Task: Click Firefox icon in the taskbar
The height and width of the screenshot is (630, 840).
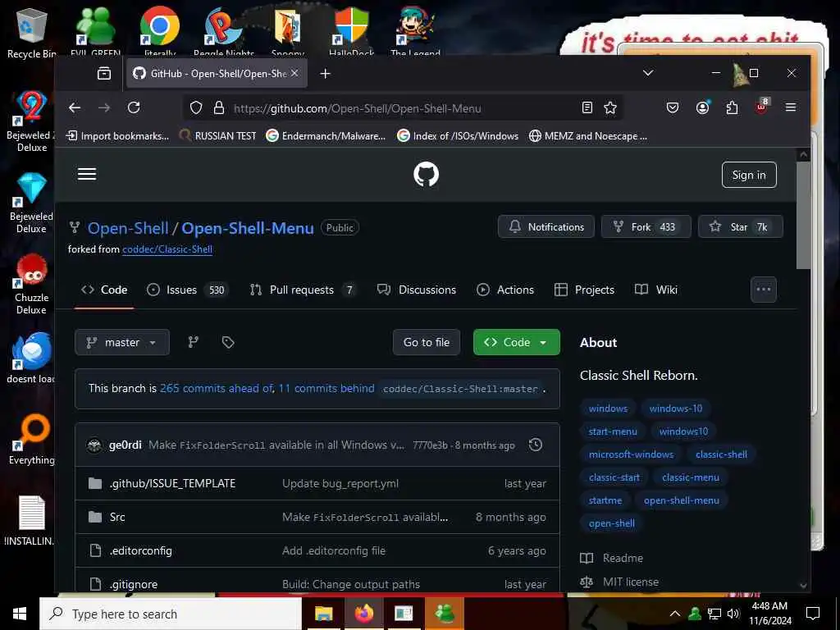Action: 363,613
